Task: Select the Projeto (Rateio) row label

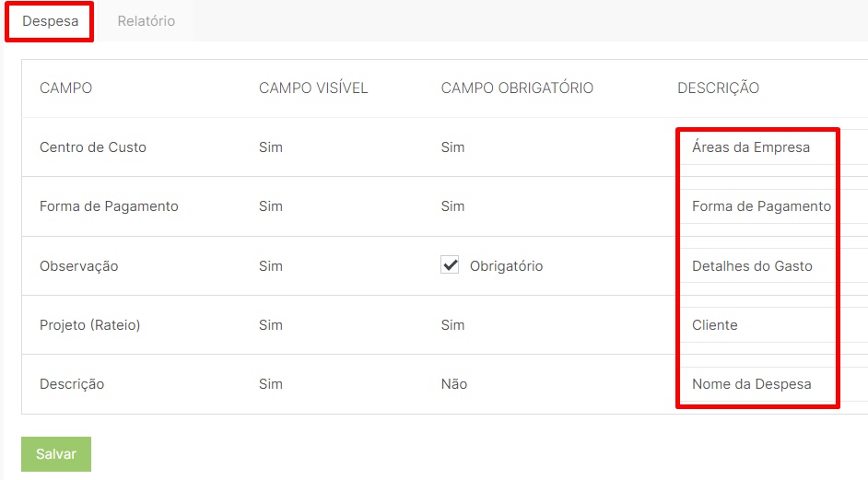Action: pyautogui.click(x=89, y=325)
